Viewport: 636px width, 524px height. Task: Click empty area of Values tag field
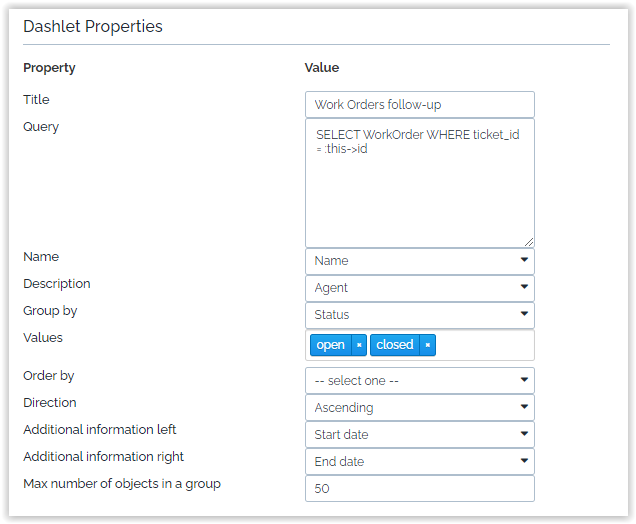tap(485, 345)
